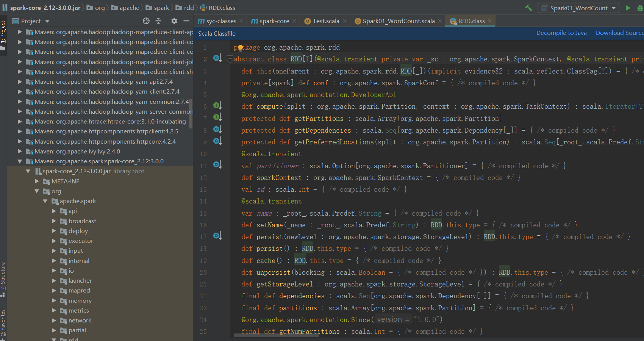Click the Download Sources link
Viewport: 644px width, 341px height.
click(x=619, y=33)
